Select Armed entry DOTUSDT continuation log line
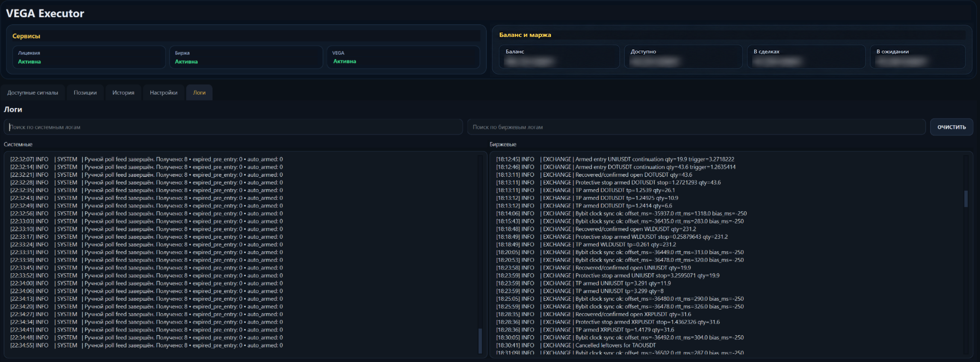The height and width of the screenshot is (362, 980). (616, 167)
